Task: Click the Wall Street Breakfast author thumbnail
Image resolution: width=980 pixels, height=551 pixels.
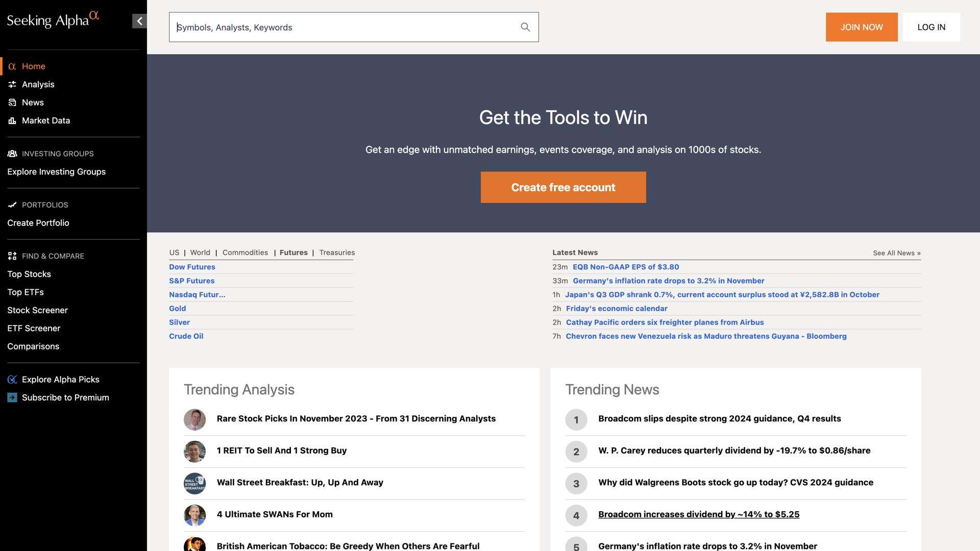Action: 194,483
